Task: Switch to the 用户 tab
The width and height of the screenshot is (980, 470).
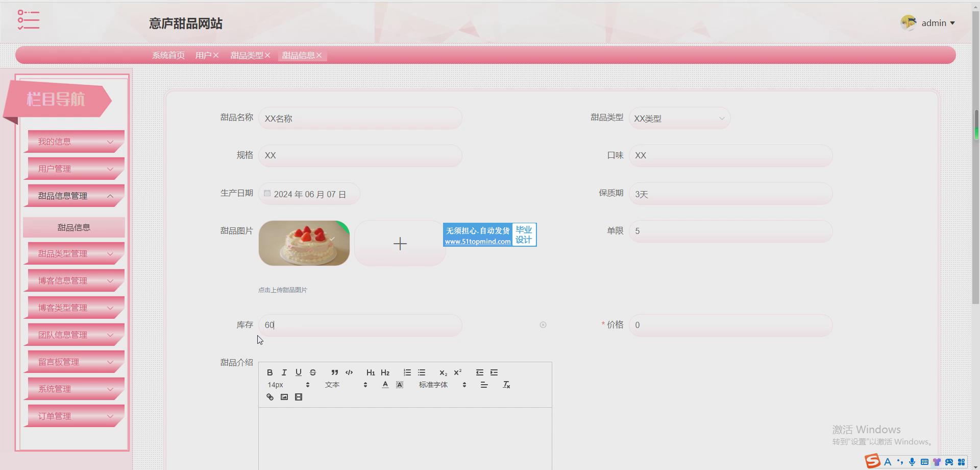Action: [x=203, y=55]
